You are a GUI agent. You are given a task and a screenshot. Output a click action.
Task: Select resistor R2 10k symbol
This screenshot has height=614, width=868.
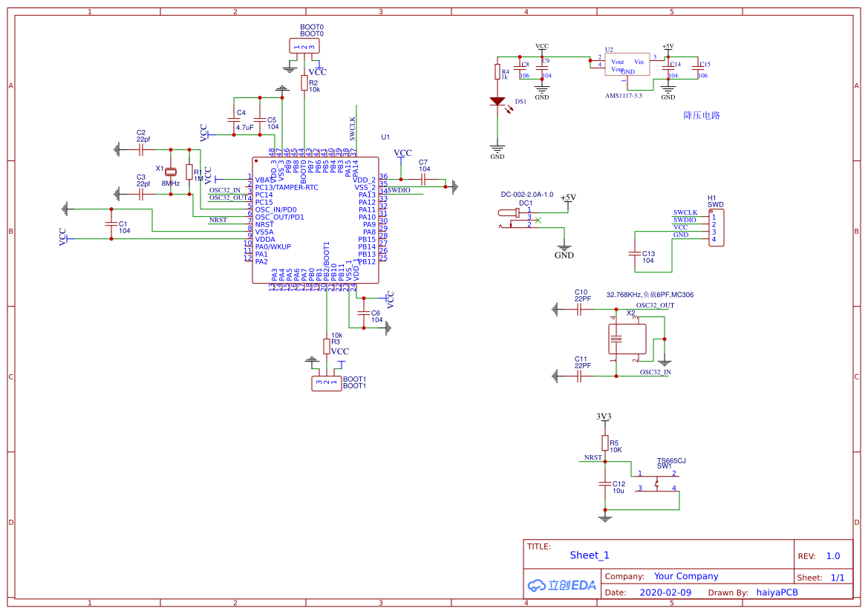pyautogui.click(x=304, y=83)
